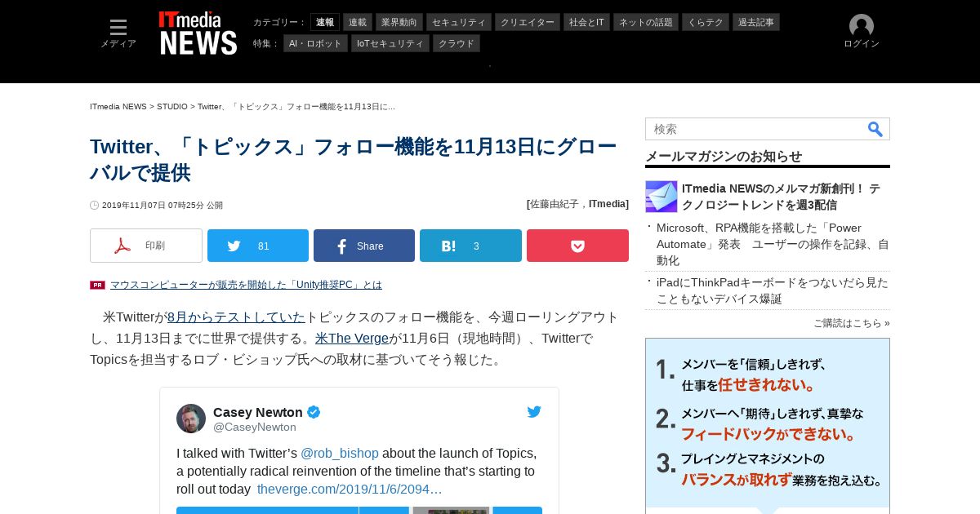Go to ITmedia NEWS logo home

[198, 33]
